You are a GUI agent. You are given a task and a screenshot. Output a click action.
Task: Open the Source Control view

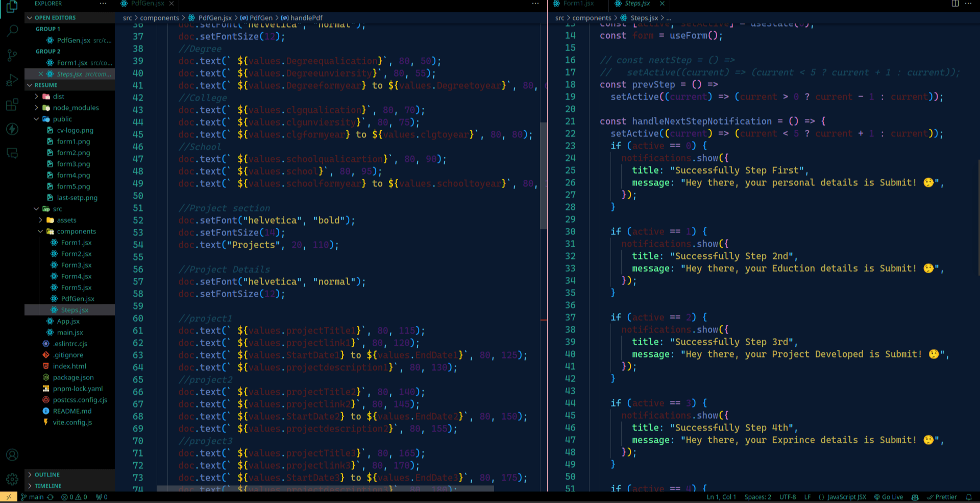click(x=12, y=55)
